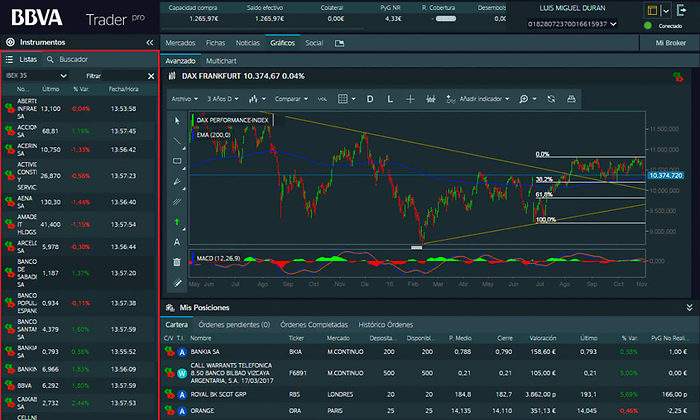Collapse the Instrumentos panel with double chevron
Image resolution: width=700 pixels, height=420 pixels.
coord(150,42)
